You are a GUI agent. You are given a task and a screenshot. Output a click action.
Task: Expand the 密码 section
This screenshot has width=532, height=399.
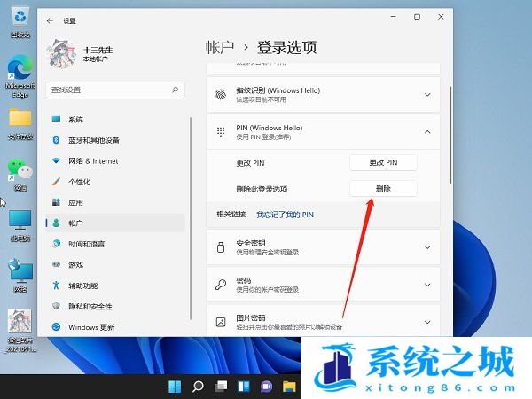click(323, 285)
